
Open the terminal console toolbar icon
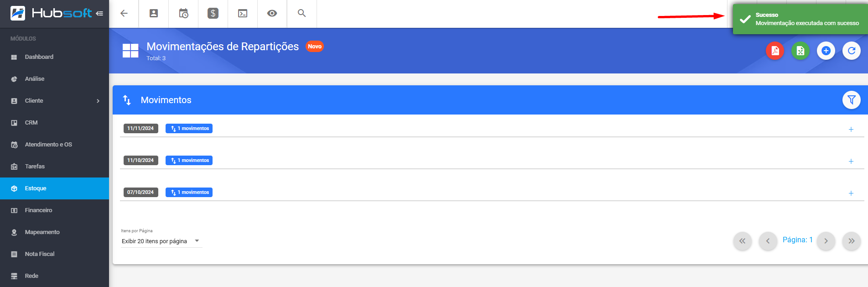click(243, 14)
